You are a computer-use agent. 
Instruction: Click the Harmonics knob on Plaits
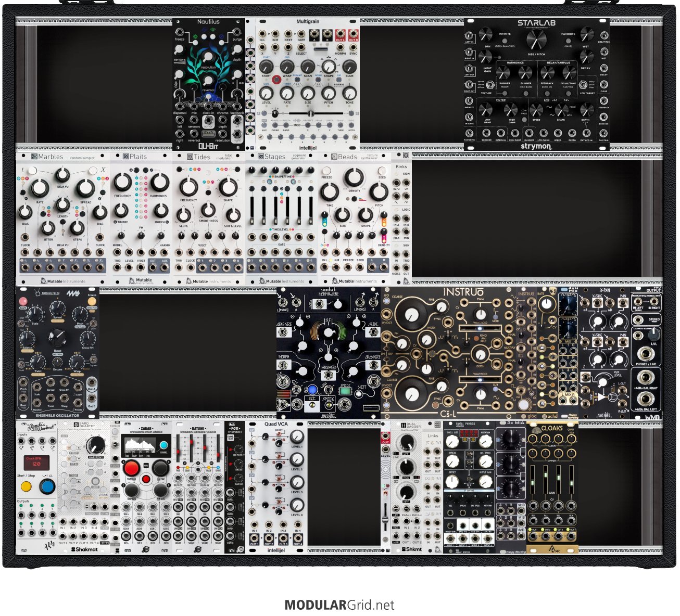(159, 183)
